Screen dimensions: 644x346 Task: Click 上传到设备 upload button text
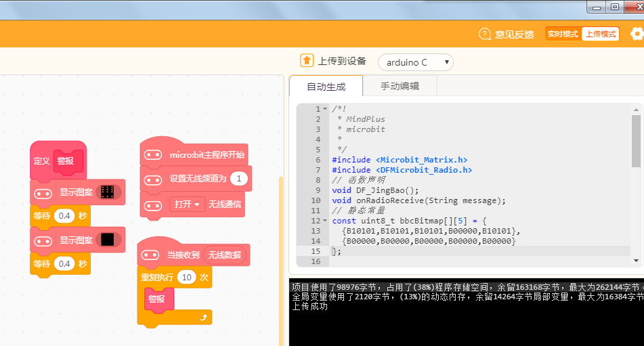pos(342,61)
